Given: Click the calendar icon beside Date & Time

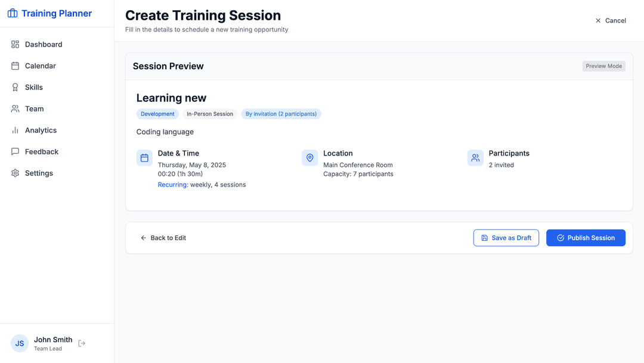Looking at the screenshot, I should 144,157.
